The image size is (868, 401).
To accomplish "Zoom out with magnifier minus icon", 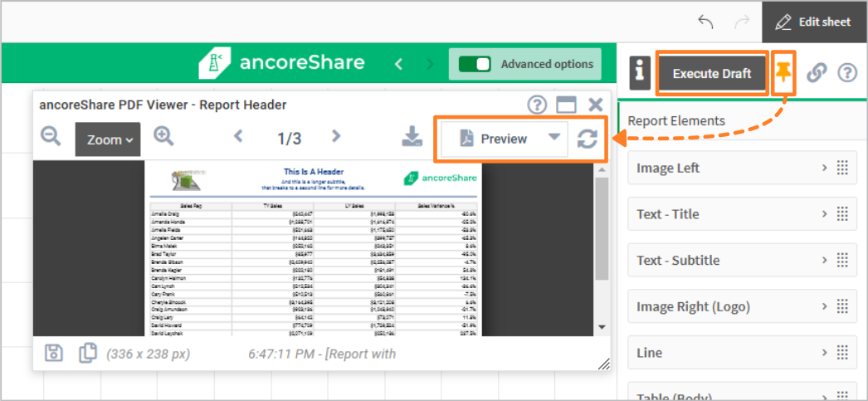I will coord(51,135).
